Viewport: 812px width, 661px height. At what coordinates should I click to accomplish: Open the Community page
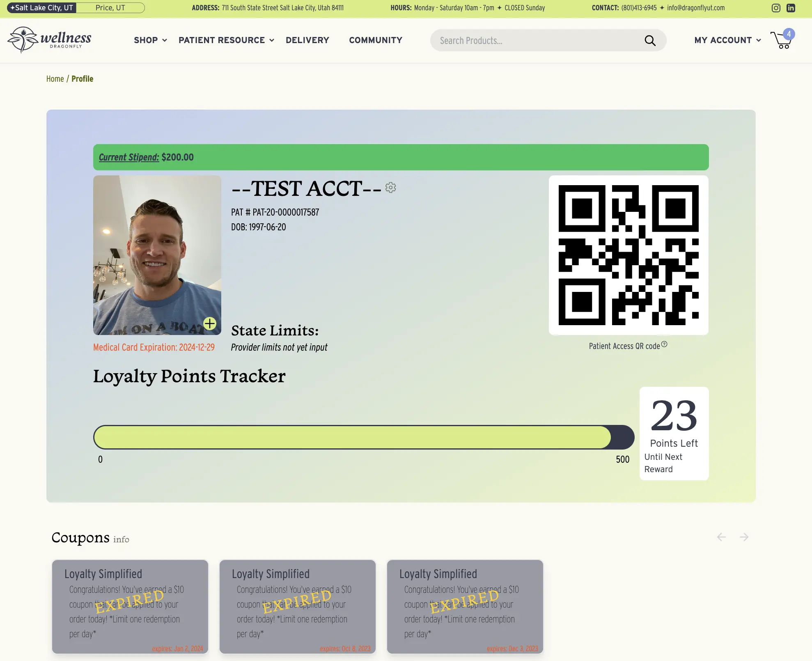coord(376,40)
